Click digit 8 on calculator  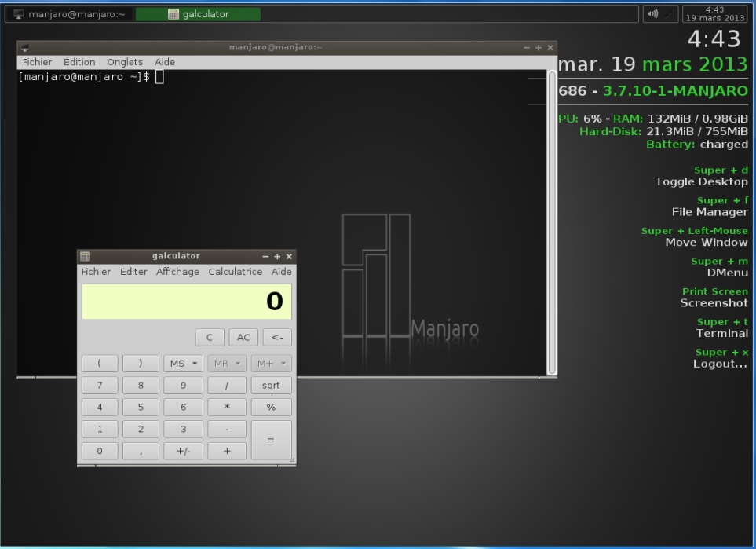[141, 386]
